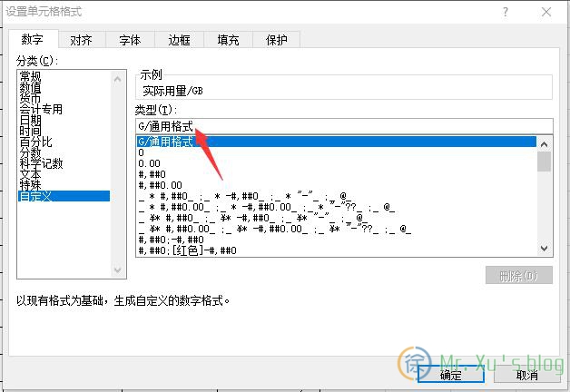Viewport: 570px width, 392px height.
Task: Select the 填充 tab
Action: [228, 40]
